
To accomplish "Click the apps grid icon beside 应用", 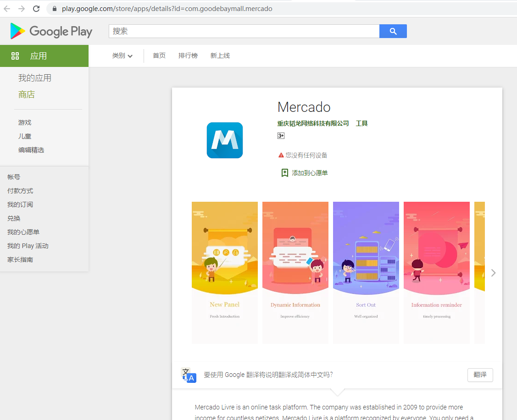I will (x=15, y=56).
